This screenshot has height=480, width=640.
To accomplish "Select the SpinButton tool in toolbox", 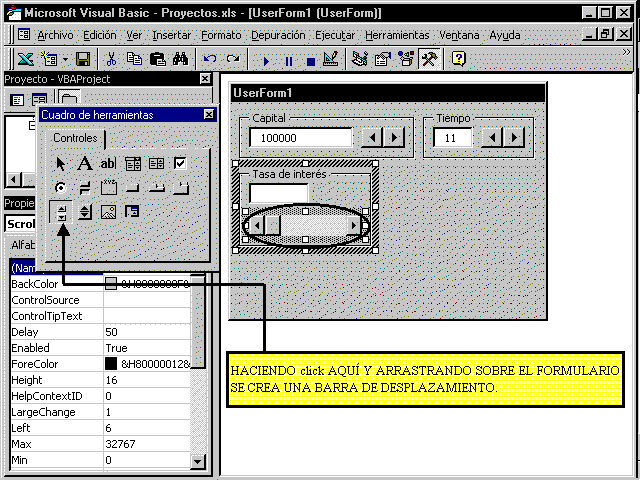I will (x=84, y=212).
